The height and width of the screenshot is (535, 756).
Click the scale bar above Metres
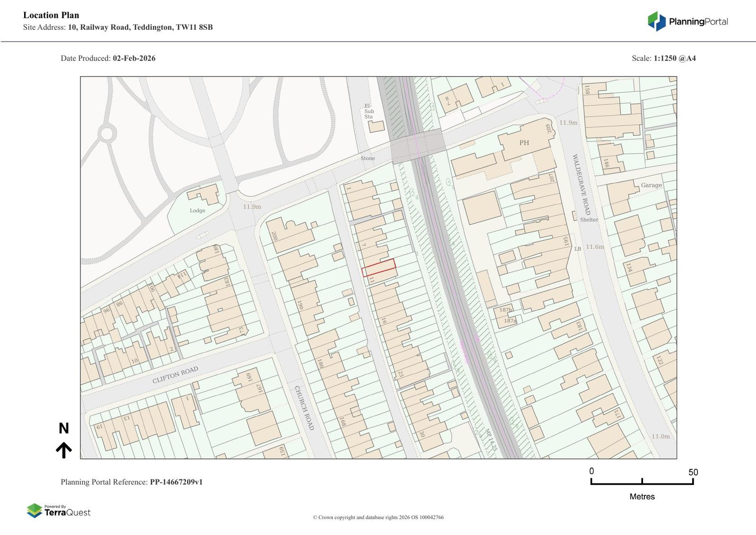click(x=642, y=482)
